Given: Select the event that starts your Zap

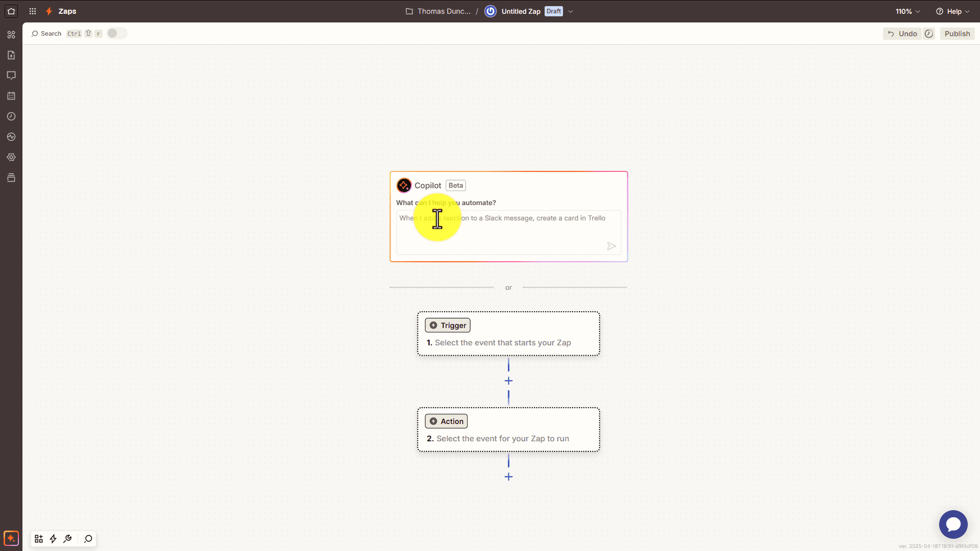Looking at the screenshot, I should [503, 343].
